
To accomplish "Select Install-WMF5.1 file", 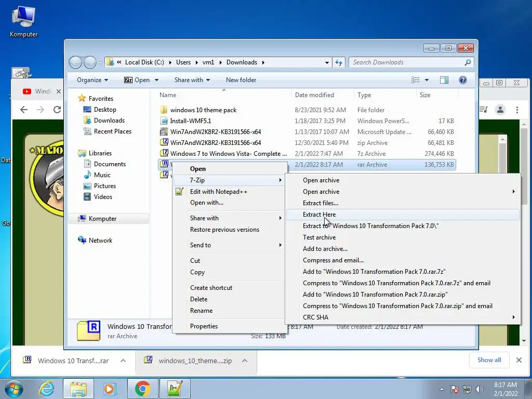I will [190, 121].
